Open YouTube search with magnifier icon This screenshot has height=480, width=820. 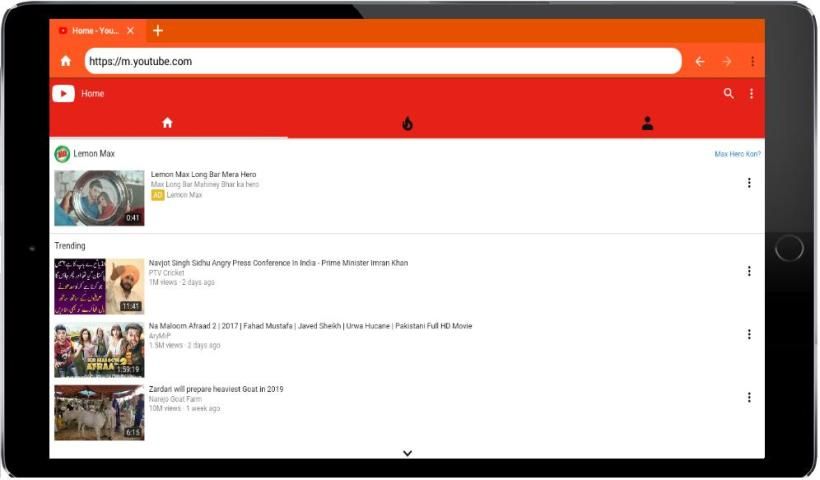point(728,94)
